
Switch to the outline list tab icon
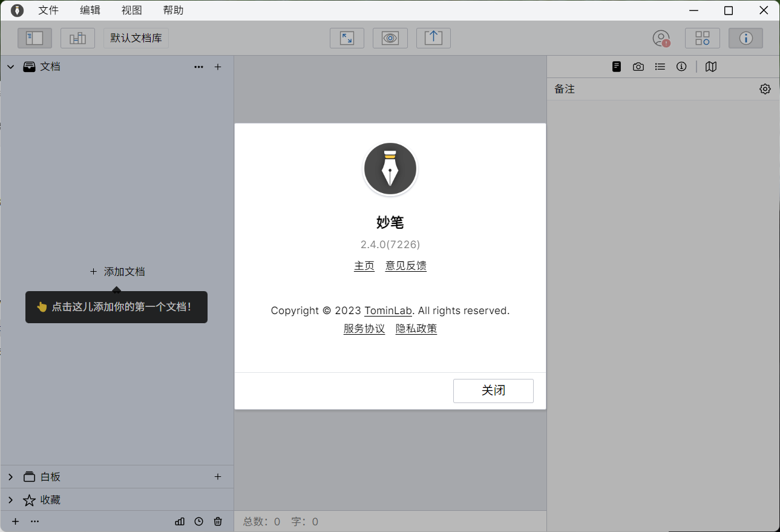(660, 67)
